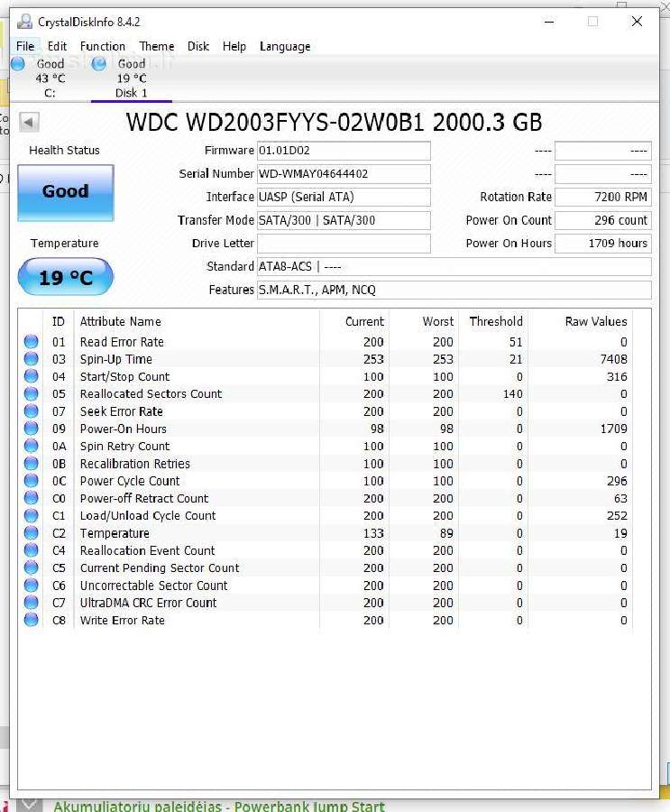The height and width of the screenshot is (812, 670).
Task: Click the status icon for UltraDMA CRC Error Count
Action: click(x=31, y=603)
